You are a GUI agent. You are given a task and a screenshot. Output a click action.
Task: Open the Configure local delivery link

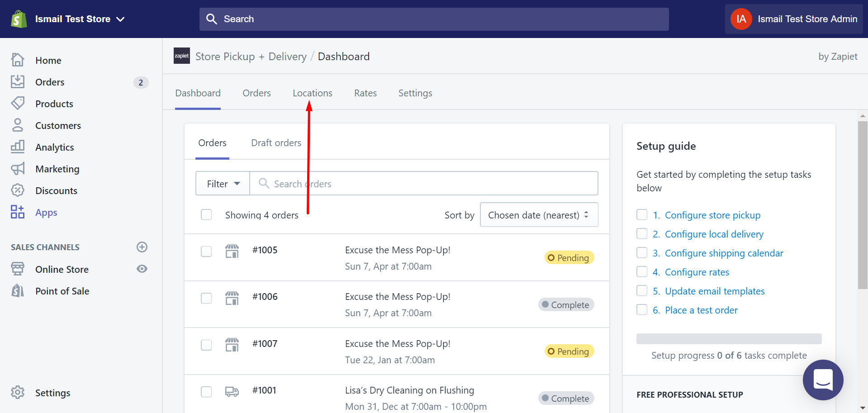(714, 234)
